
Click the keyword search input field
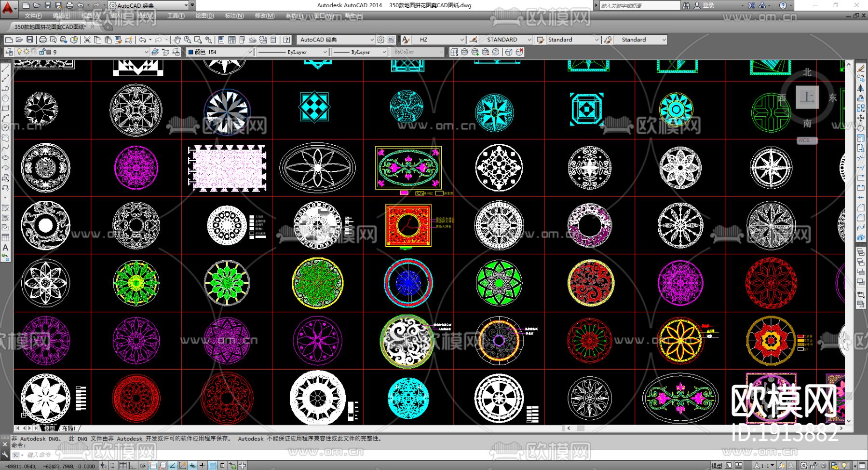(x=638, y=5)
